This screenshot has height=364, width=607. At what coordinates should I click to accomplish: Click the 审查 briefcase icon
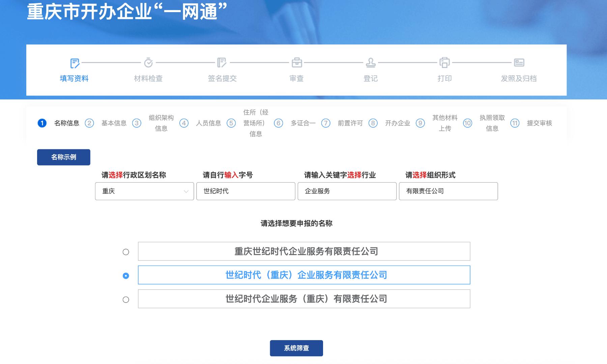pyautogui.click(x=297, y=62)
